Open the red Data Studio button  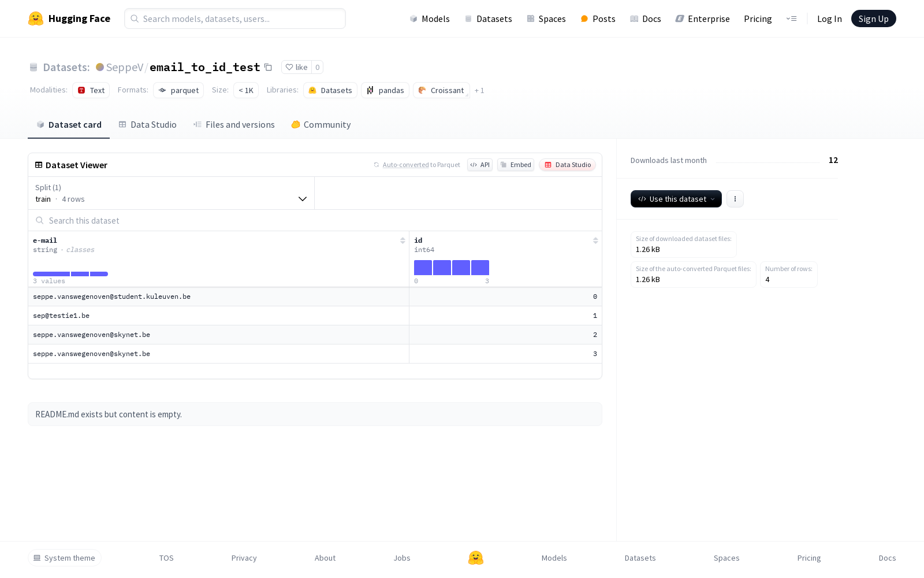pos(567,165)
